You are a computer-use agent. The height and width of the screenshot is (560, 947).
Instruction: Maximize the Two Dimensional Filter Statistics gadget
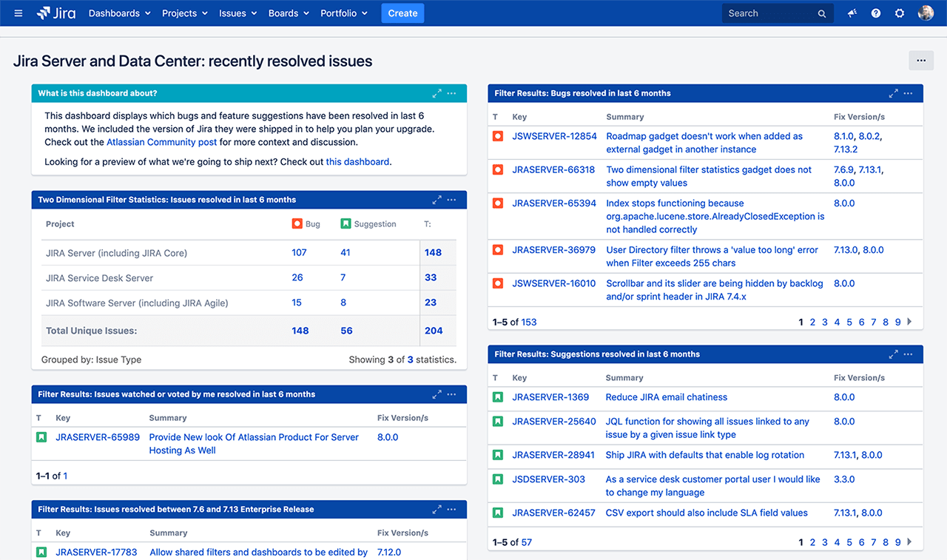coord(437,200)
